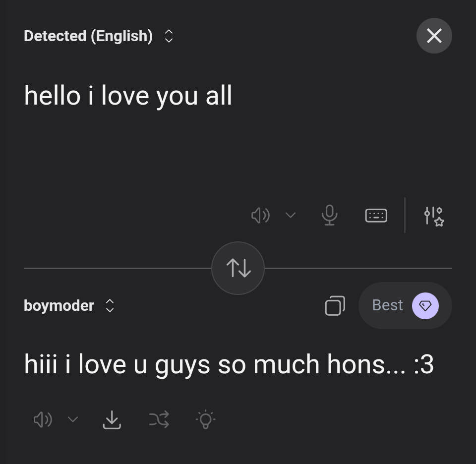Play source text audio with speaker icon
This screenshot has height=464, width=476.
tap(260, 216)
